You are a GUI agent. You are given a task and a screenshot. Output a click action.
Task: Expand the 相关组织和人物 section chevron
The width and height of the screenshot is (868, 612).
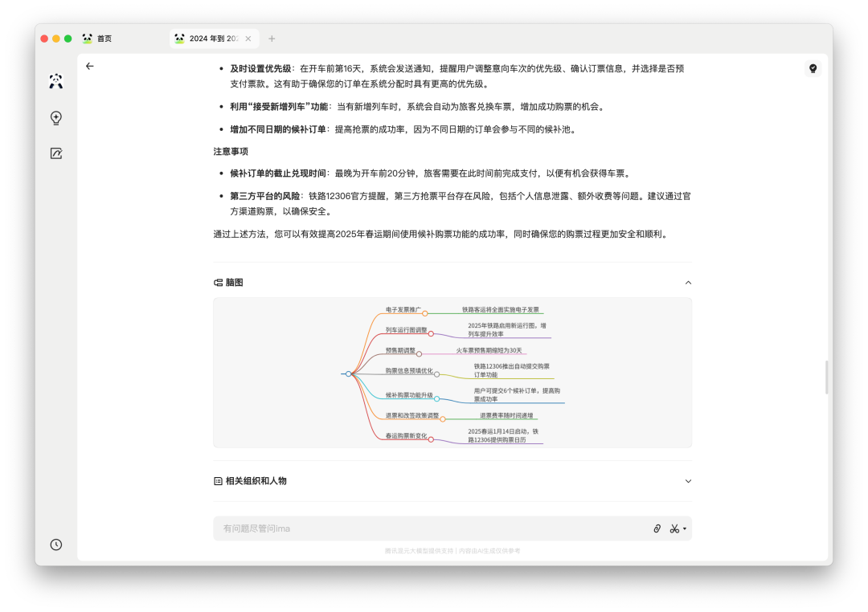[x=688, y=481]
